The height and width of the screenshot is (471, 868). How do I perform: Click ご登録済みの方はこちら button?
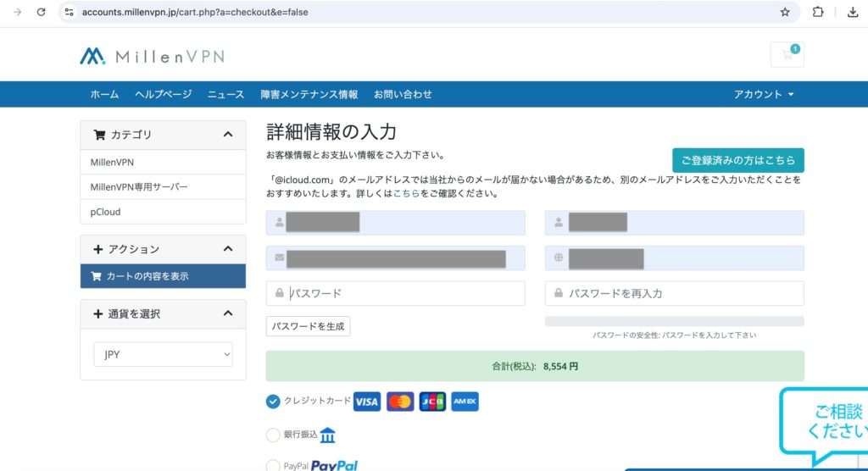coord(738,160)
